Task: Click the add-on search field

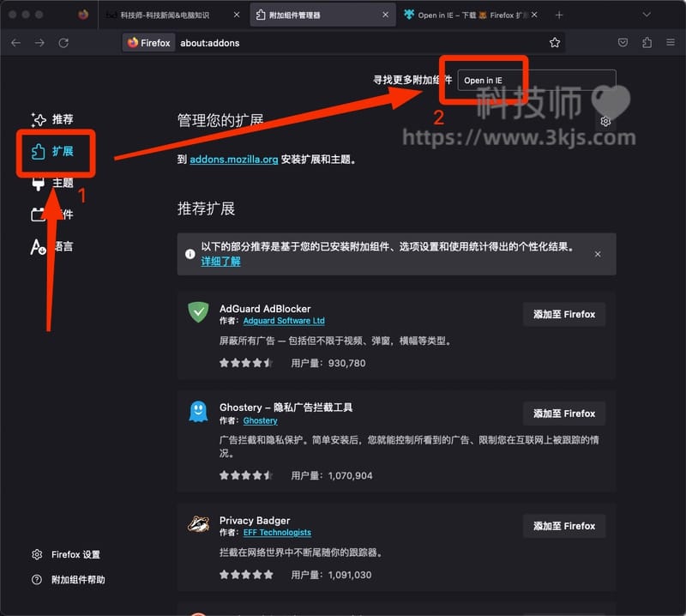Action: coord(537,81)
